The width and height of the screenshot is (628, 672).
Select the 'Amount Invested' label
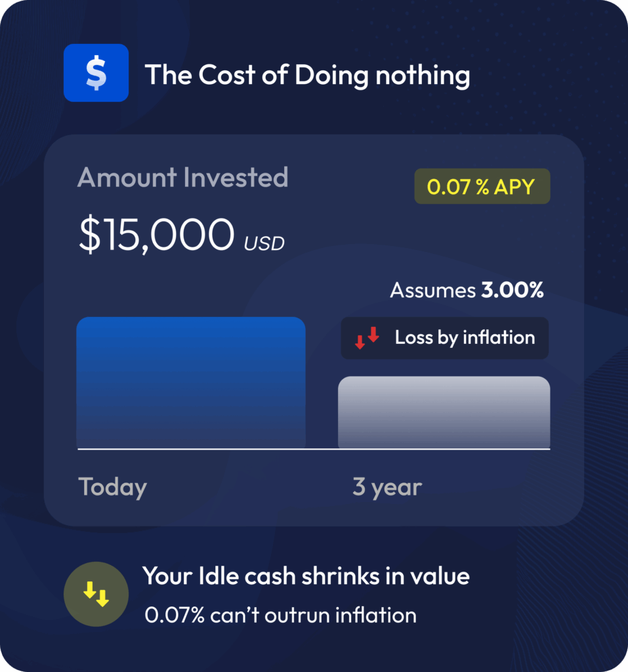click(x=182, y=178)
